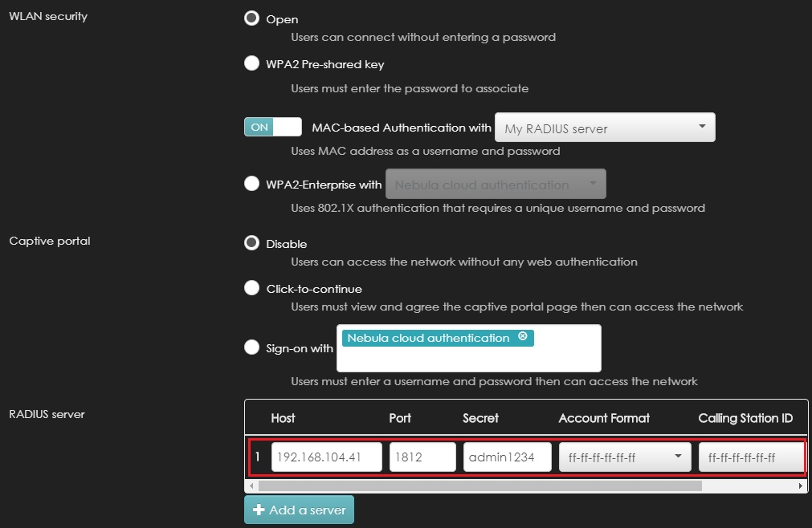Select the Open WLAN security option
The image size is (812, 528).
[251, 18]
